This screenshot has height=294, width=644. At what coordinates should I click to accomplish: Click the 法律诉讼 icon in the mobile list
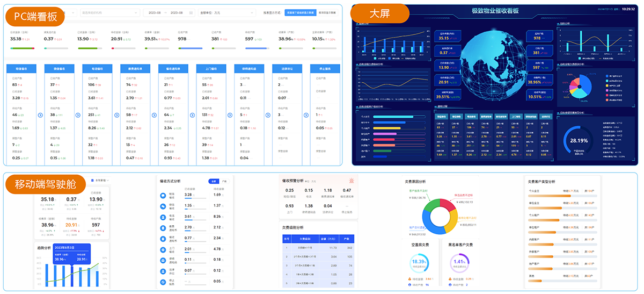tap(163, 271)
